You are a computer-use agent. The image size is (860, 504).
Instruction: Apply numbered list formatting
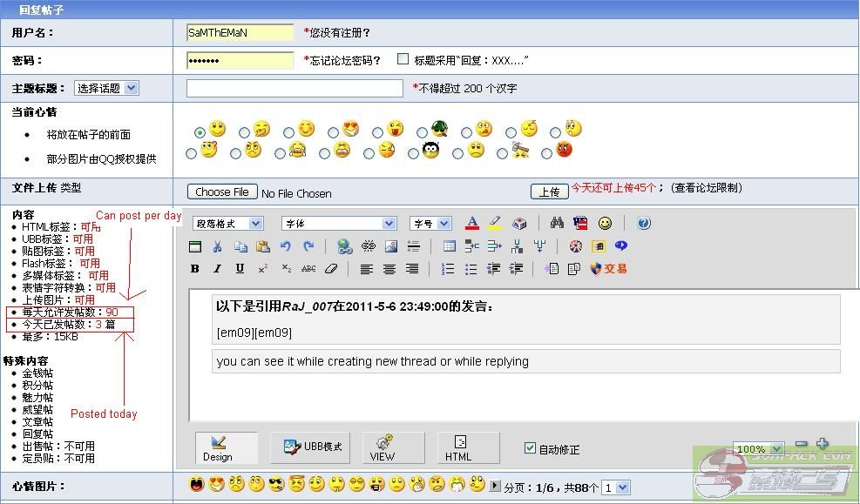click(x=448, y=269)
